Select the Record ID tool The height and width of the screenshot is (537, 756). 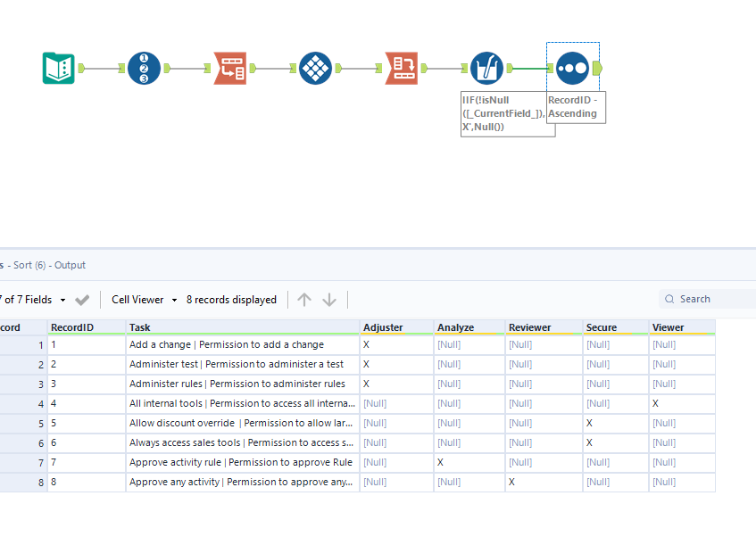click(144, 68)
